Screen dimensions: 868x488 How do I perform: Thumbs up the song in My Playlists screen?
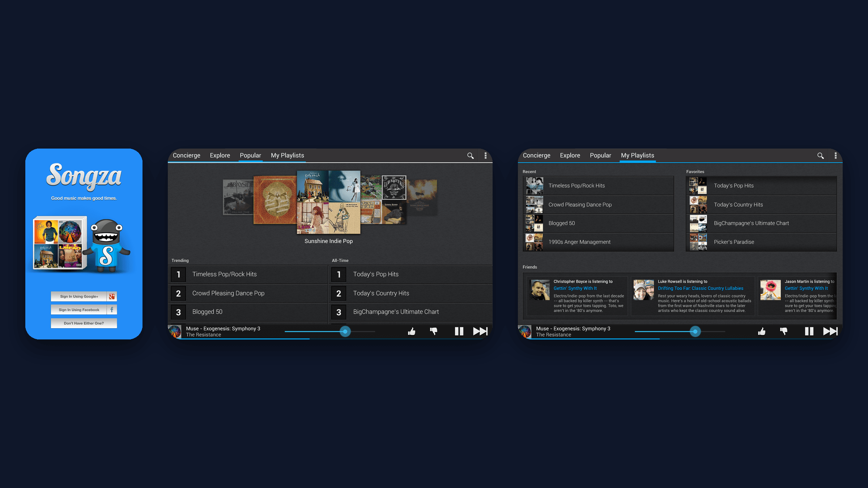(762, 331)
